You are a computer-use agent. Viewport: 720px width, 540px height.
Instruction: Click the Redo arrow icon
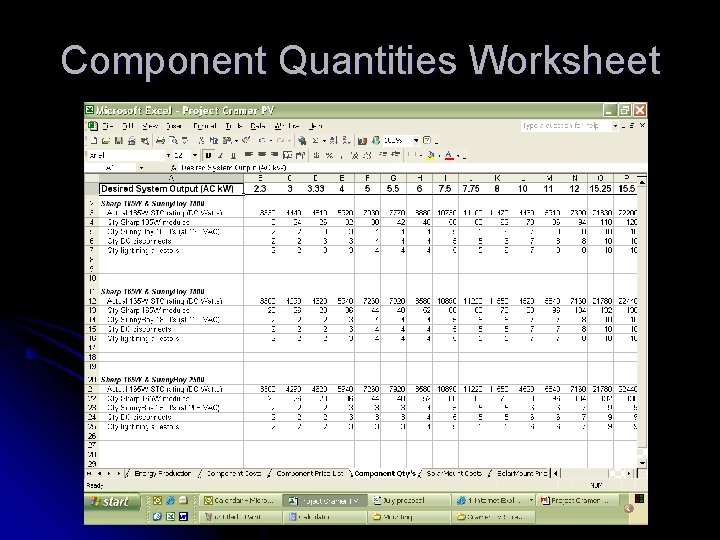tap(281, 141)
